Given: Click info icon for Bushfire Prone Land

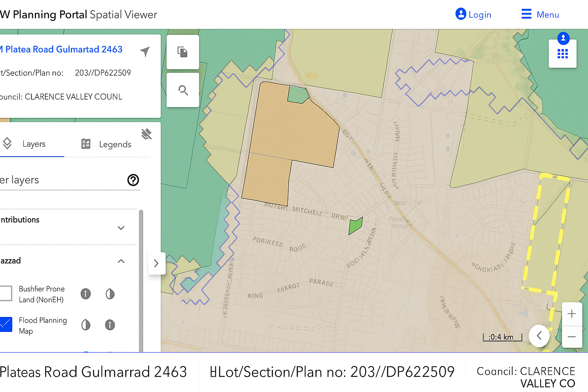Looking at the screenshot, I should (86, 294).
